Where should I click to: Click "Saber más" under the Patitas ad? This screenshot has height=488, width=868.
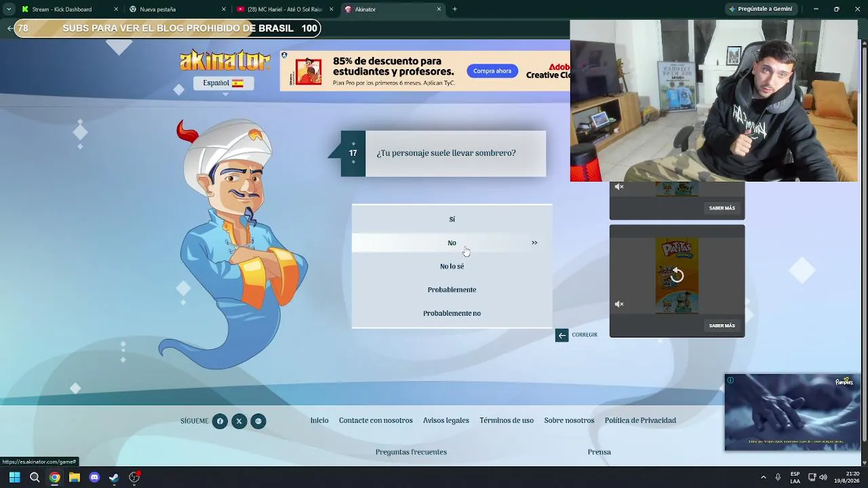point(722,325)
